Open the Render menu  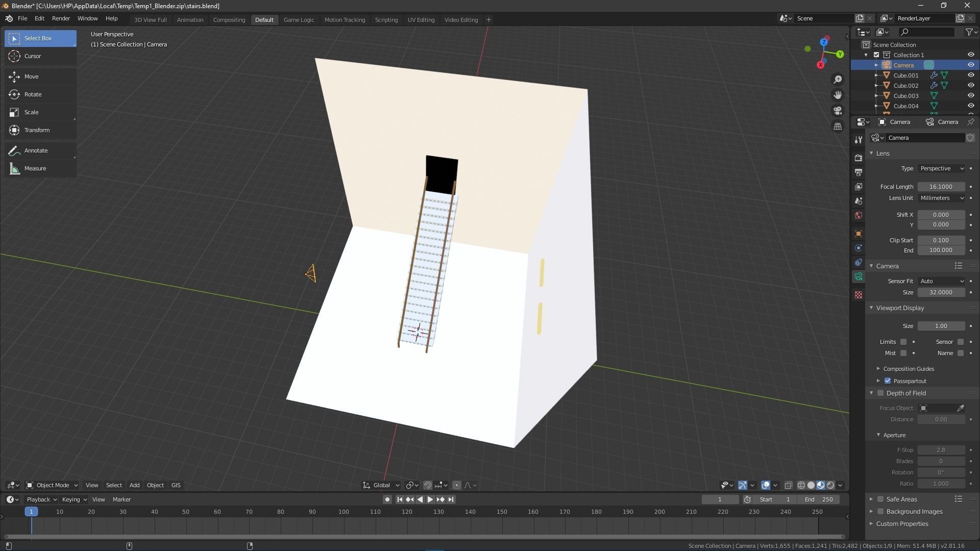61,18
